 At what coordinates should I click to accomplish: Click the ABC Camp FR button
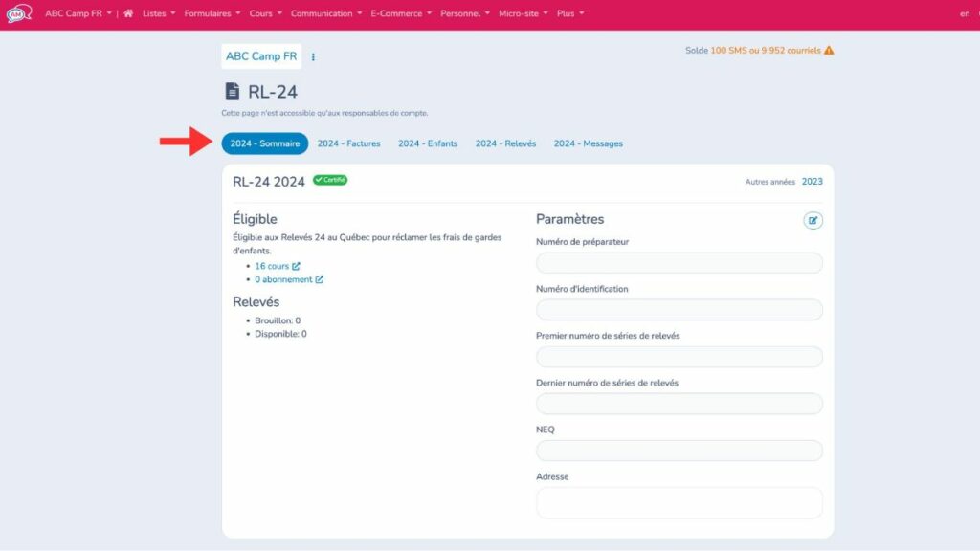tap(261, 56)
